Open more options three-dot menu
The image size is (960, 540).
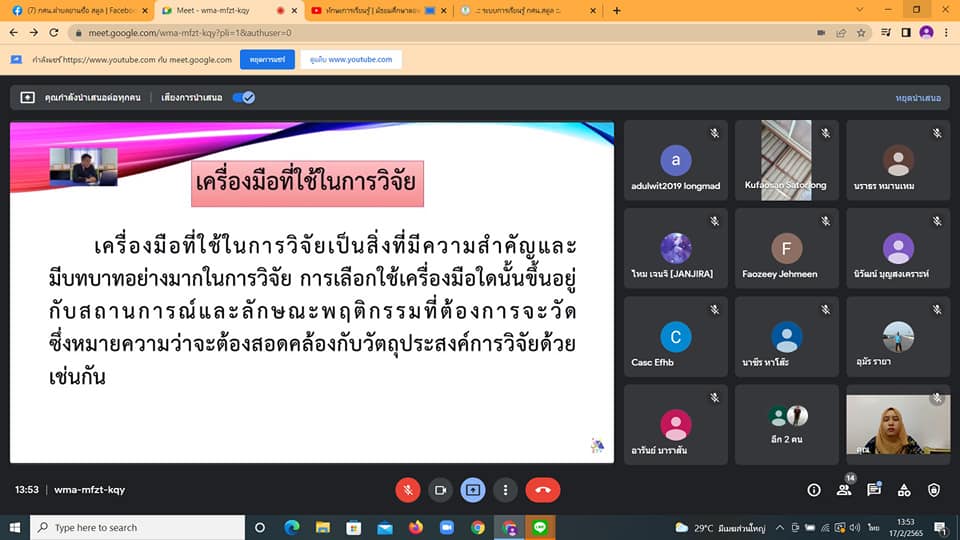(506, 490)
